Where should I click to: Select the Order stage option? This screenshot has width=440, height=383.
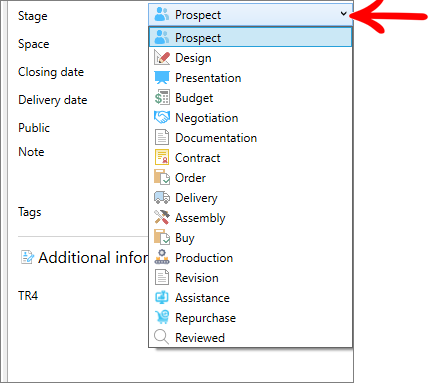(250, 178)
